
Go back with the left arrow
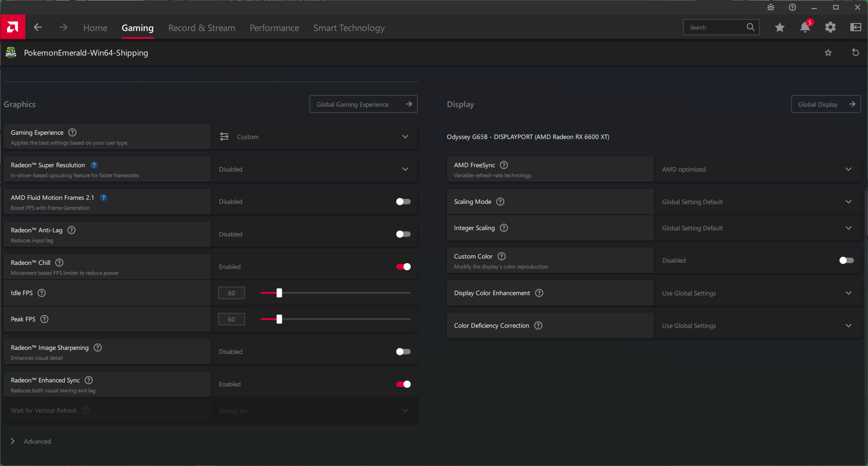38,28
